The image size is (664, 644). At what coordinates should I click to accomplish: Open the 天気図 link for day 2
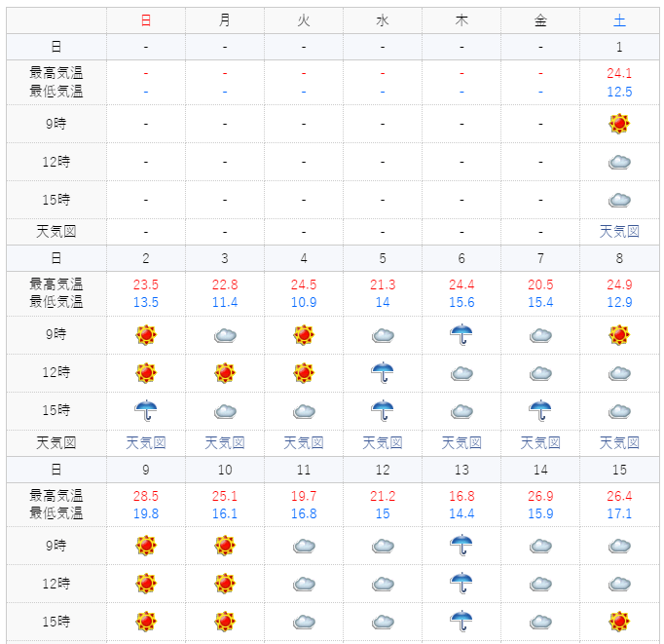(x=146, y=443)
